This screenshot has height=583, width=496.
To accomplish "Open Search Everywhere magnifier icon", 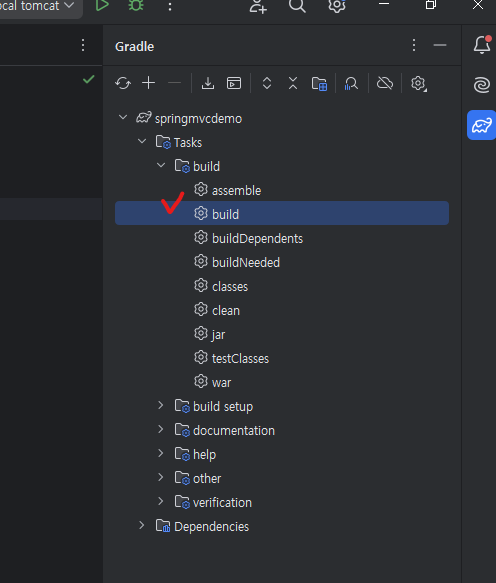I will point(297,6).
